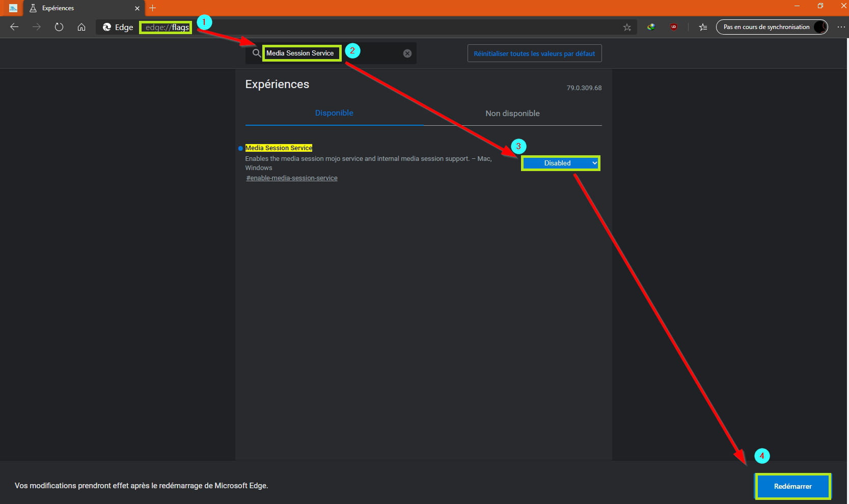Open the Media Session Service Disabled dropdown
849x504 pixels.
(x=561, y=163)
